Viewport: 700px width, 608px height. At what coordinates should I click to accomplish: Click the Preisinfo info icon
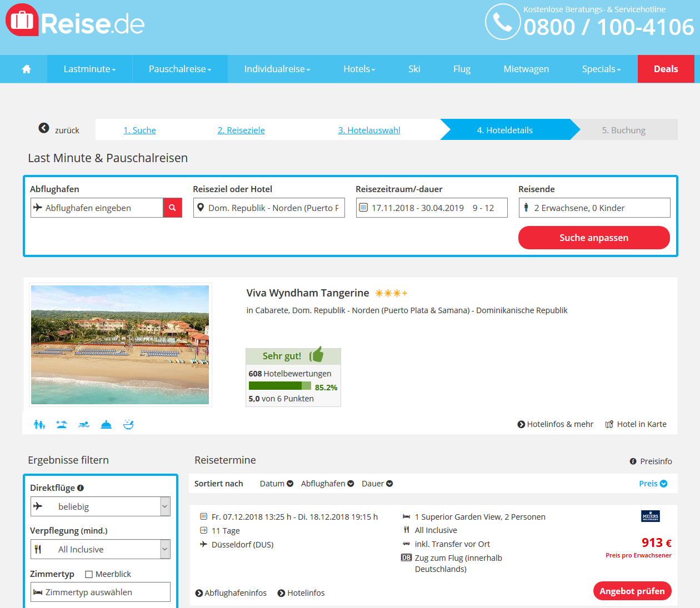(633, 461)
